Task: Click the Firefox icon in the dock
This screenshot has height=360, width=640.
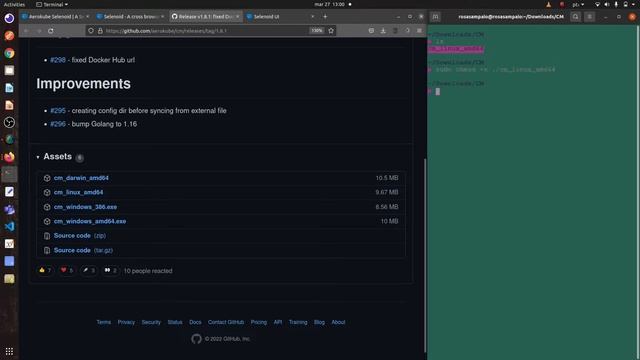Action: pos(9,157)
